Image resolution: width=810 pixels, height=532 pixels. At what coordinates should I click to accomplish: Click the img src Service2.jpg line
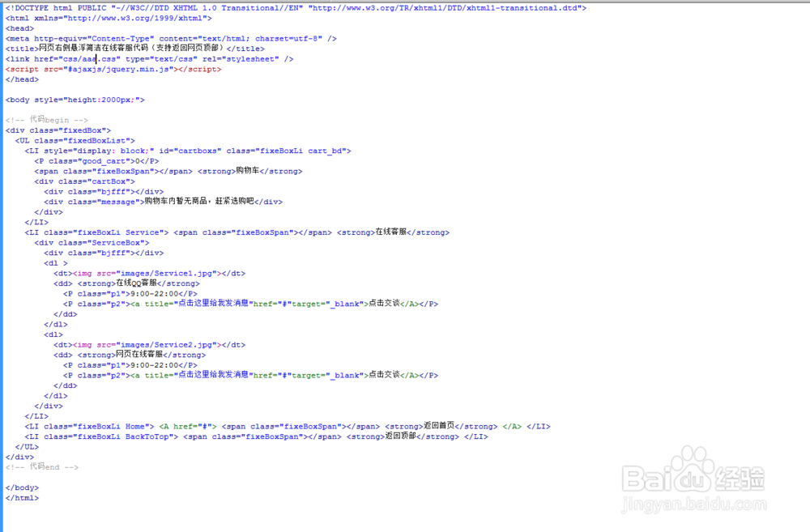click(150, 344)
